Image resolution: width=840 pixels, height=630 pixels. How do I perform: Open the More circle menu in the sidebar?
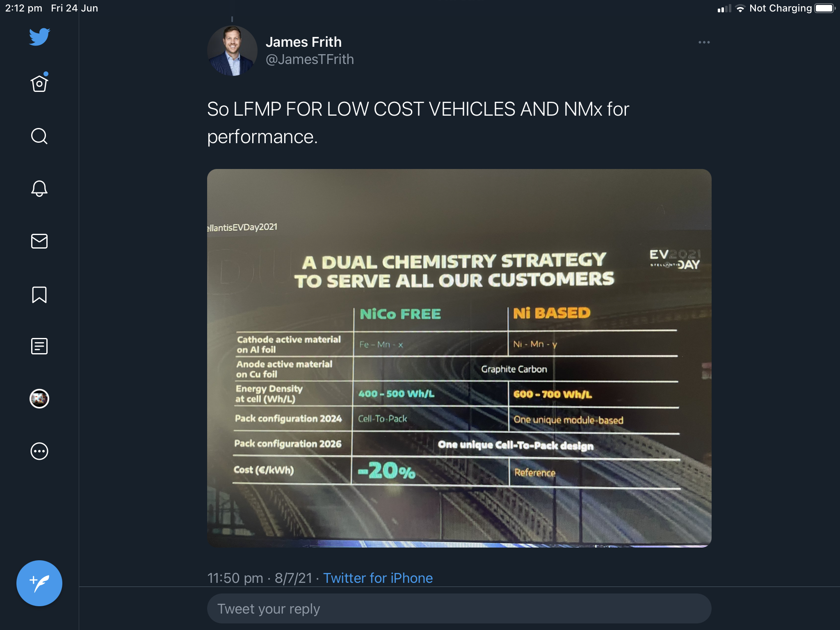pyautogui.click(x=39, y=451)
